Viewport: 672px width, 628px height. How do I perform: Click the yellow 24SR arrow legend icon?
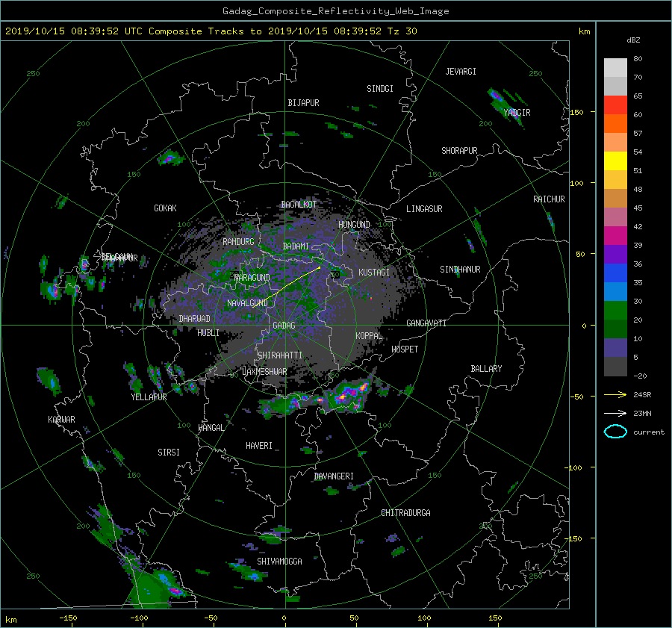click(x=615, y=394)
